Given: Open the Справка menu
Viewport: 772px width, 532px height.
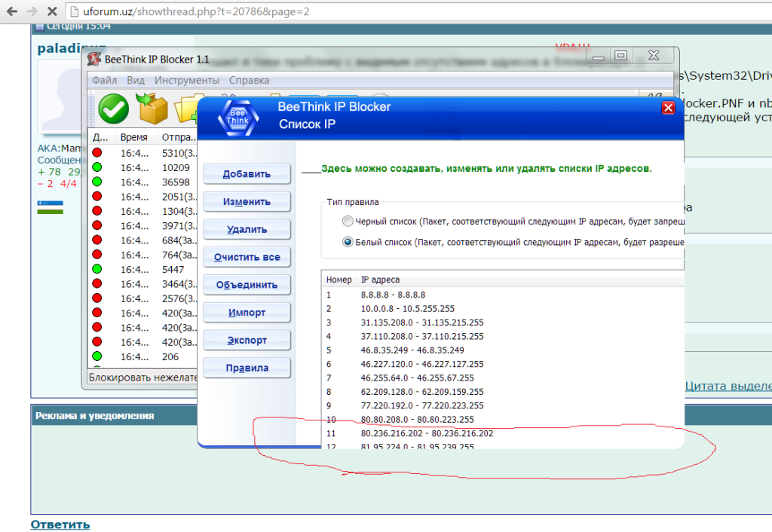Looking at the screenshot, I should [249, 80].
